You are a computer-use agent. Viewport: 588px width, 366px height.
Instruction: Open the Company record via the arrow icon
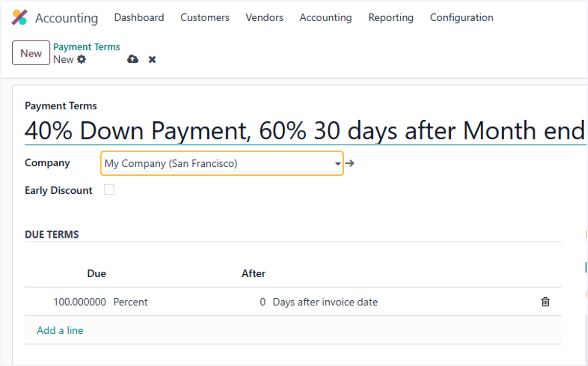coord(350,163)
